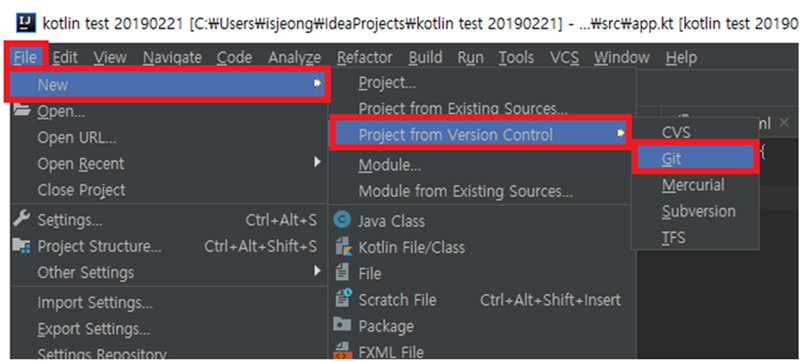Click the Package folder icon

(x=342, y=325)
